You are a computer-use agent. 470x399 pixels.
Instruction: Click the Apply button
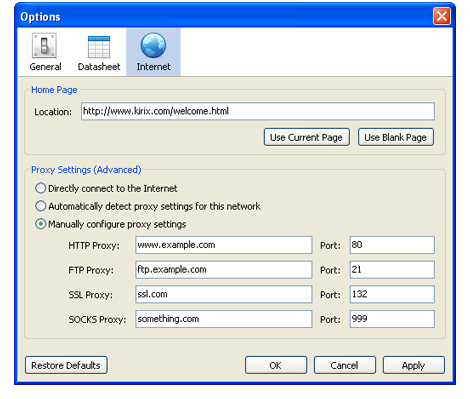[x=414, y=365]
